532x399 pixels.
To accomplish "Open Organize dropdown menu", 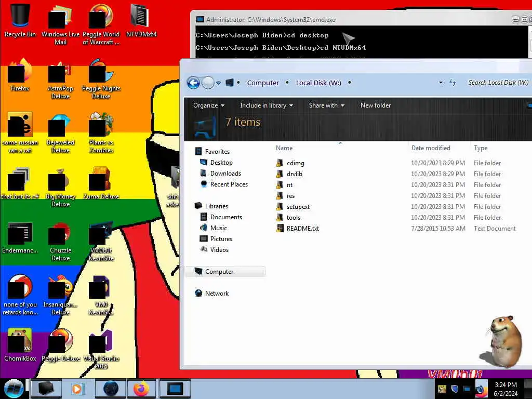I will click(209, 105).
